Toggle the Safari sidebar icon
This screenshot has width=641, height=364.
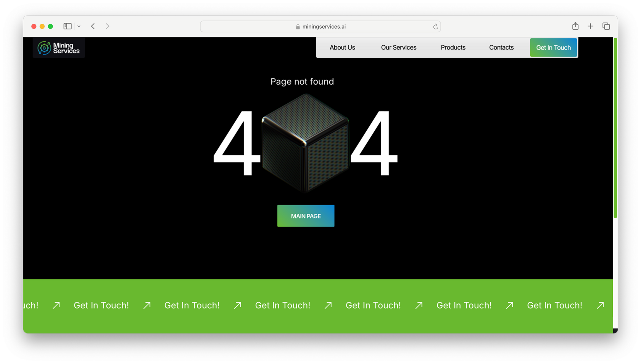(68, 26)
